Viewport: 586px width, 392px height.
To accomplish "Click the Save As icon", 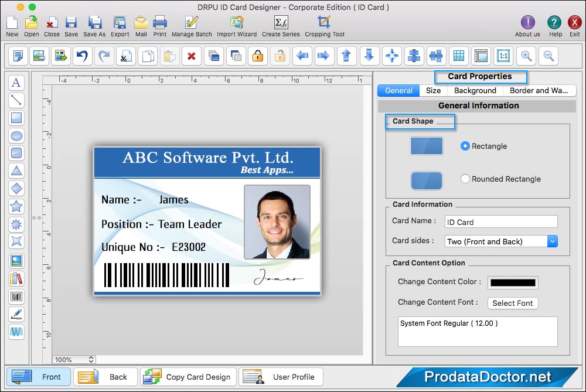I will tap(94, 26).
